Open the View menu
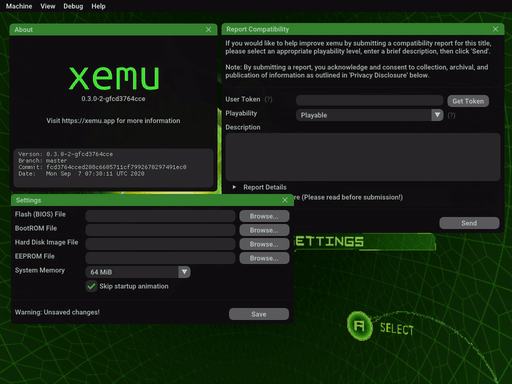Viewport: 512px width, 384px height. tap(48, 6)
